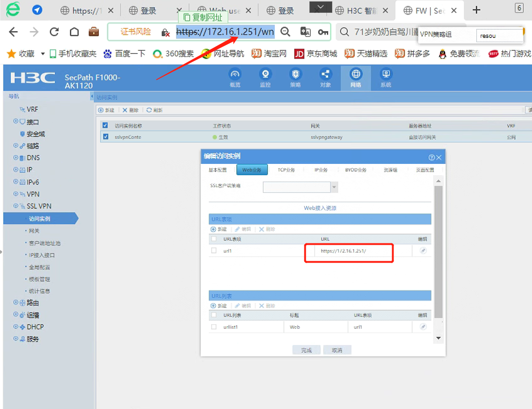Click the dialog scrollbar down arrow
532x409 pixels.
pos(438,338)
